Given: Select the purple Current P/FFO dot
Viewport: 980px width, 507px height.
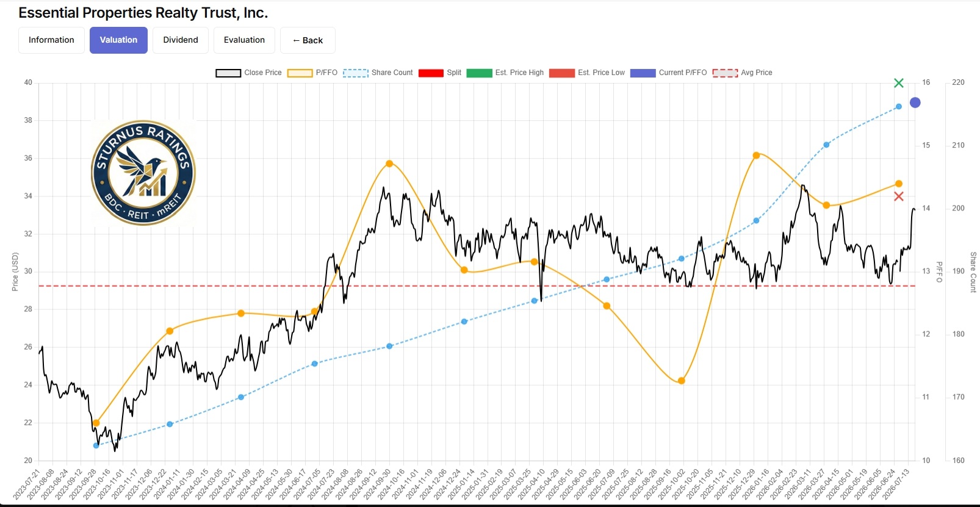Looking at the screenshot, I should coord(915,102).
